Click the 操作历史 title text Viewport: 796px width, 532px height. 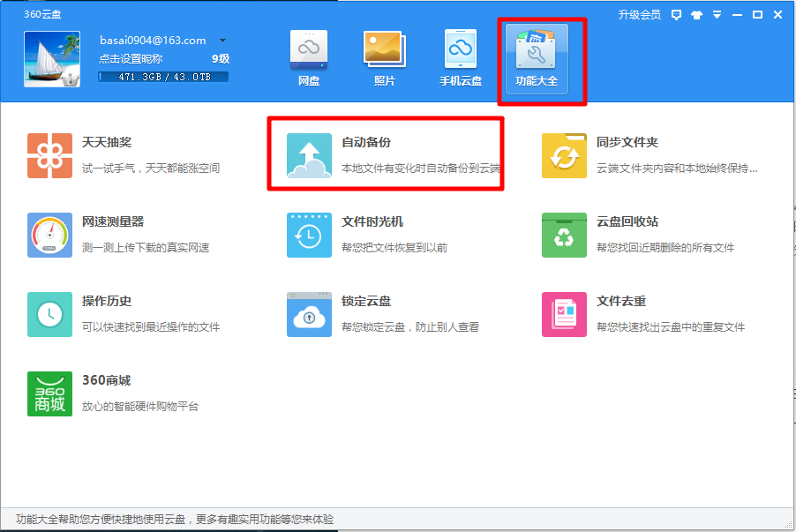107,301
